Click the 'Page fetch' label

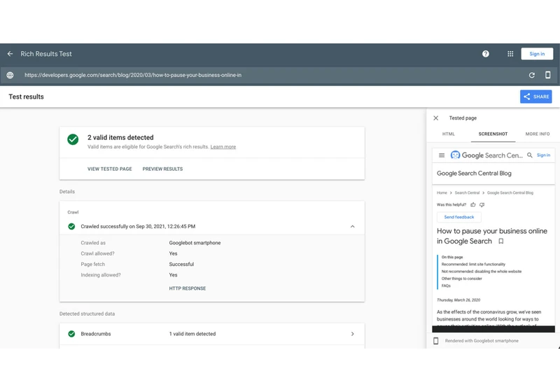92,264
